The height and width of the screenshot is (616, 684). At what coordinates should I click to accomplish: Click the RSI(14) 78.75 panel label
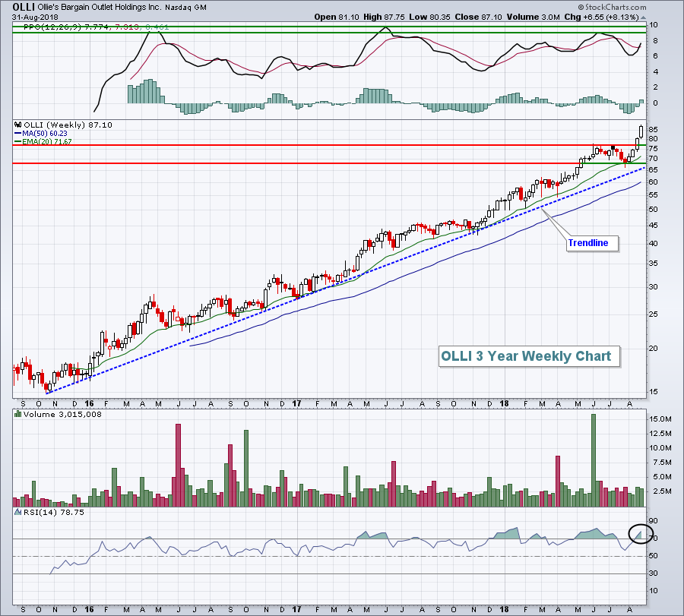coord(54,512)
